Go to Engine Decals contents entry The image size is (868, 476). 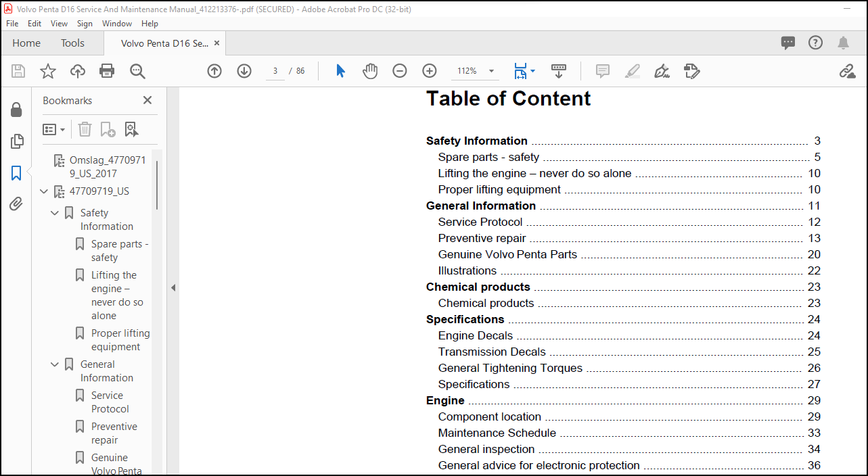click(x=629, y=335)
